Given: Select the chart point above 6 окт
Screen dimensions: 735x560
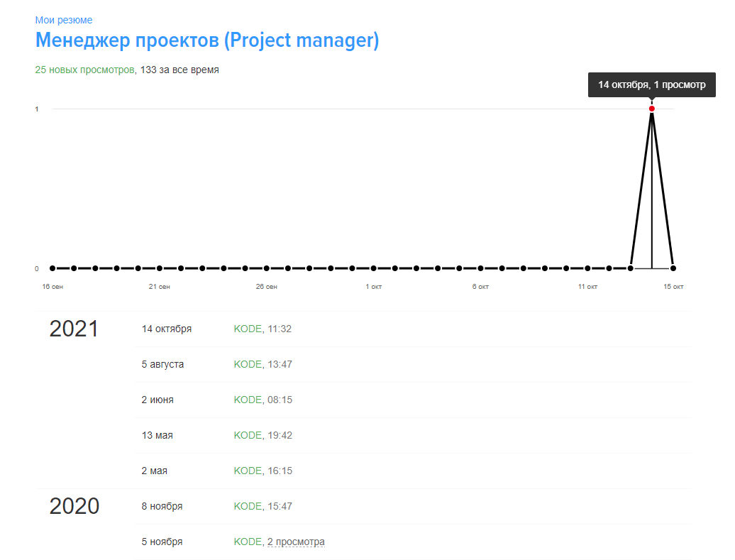Looking at the screenshot, I should (x=480, y=268).
